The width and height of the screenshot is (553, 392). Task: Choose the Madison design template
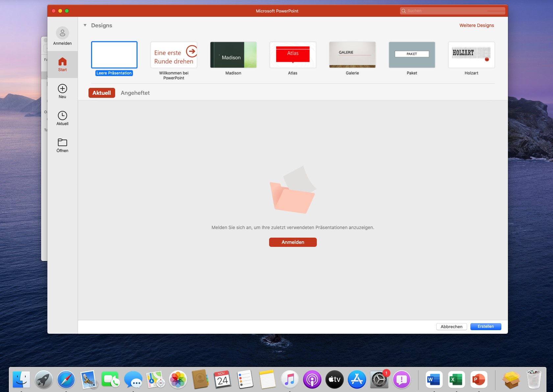233,55
